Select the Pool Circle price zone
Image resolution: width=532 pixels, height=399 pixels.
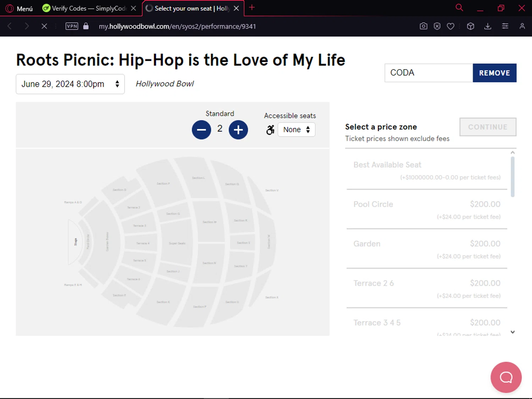pyautogui.click(x=427, y=210)
